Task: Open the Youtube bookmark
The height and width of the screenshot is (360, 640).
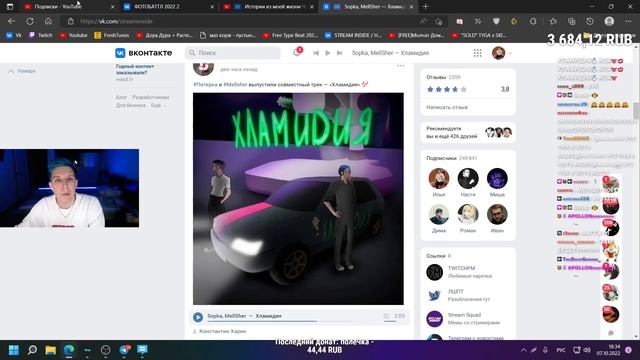Action: 73,36
